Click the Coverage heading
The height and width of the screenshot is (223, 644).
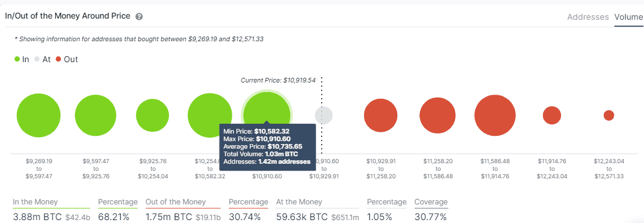point(431,202)
